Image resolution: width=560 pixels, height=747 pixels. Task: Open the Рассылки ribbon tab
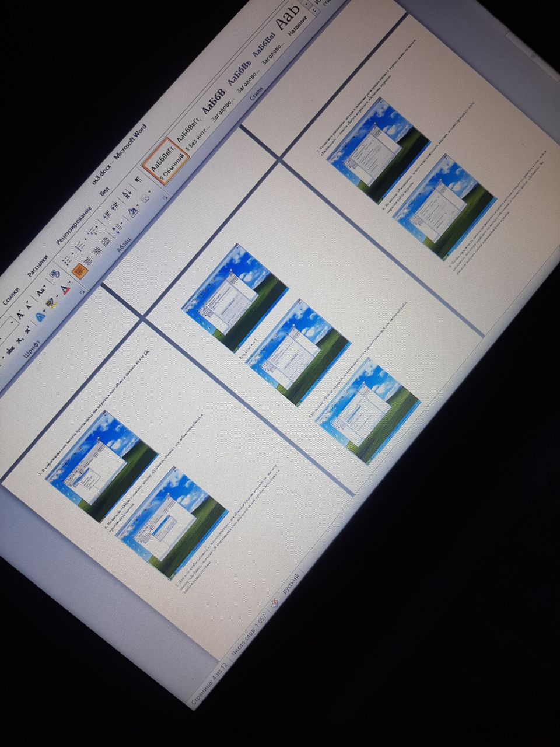click(x=38, y=267)
